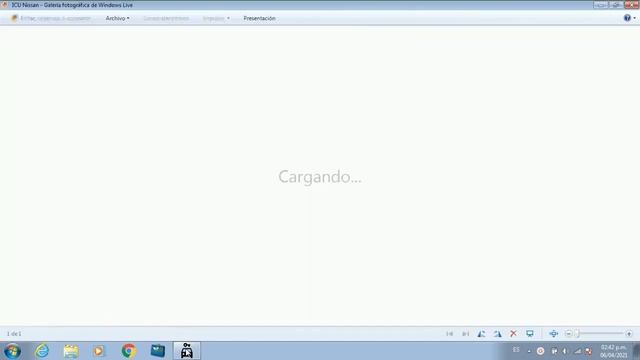This screenshot has width=640, height=360.
Task: Click the show desktop strip
Action: pyautogui.click(x=636, y=351)
